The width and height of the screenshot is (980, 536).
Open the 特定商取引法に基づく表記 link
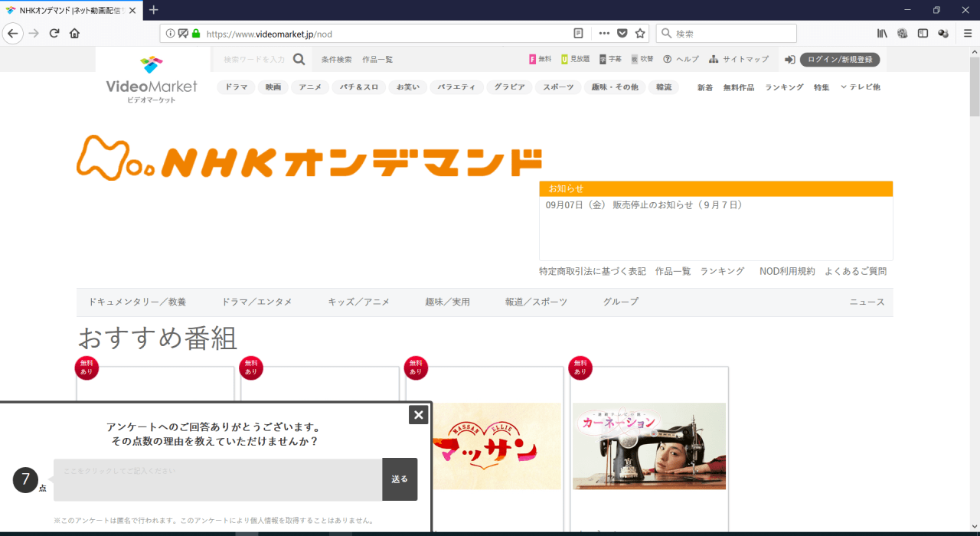[593, 271]
